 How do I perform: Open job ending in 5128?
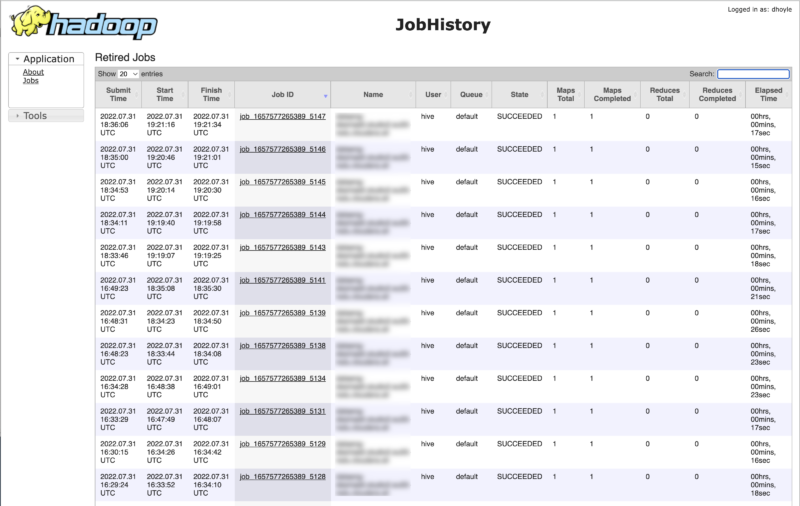click(282, 477)
